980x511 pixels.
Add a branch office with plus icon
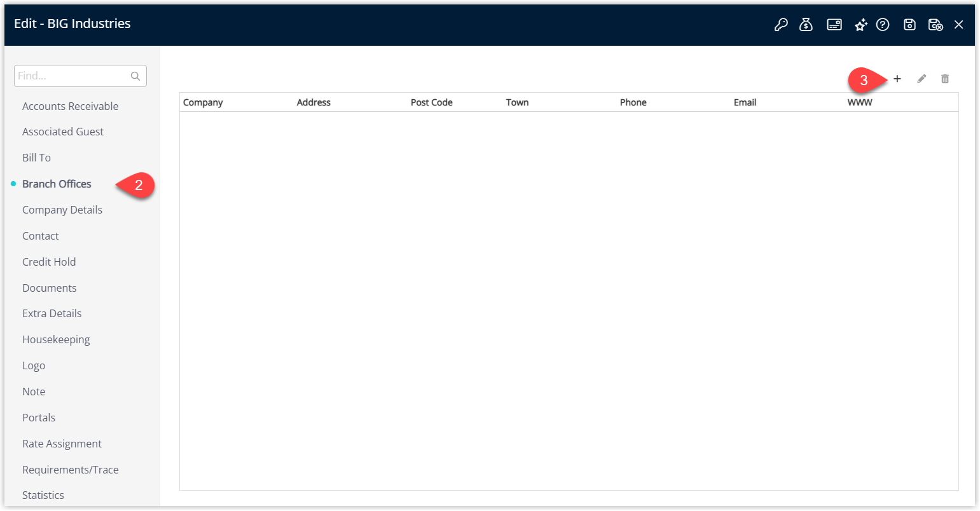(x=897, y=79)
